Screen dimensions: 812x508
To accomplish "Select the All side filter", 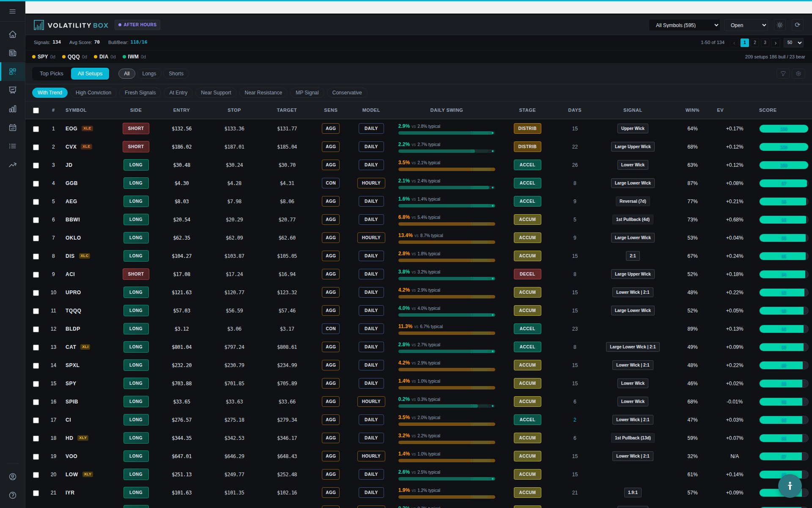I will (x=127, y=74).
